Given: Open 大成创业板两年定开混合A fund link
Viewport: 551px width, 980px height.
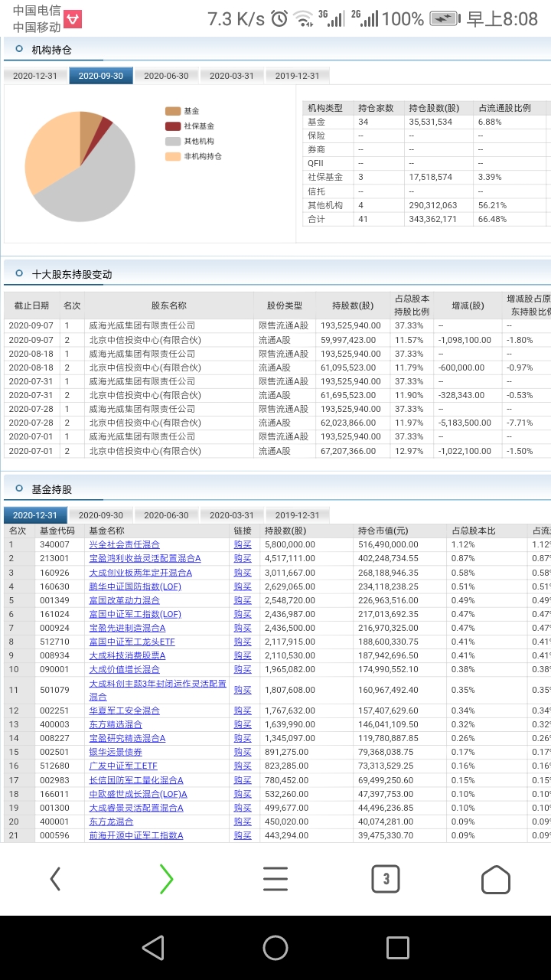Looking at the screenshot, I should click(140, 573).
